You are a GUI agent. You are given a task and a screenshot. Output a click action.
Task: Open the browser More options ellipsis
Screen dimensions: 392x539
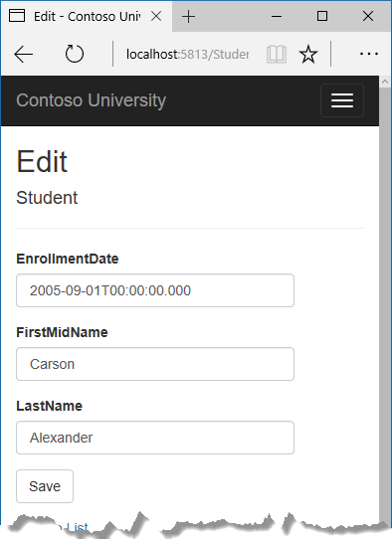(x=369, y=54)
